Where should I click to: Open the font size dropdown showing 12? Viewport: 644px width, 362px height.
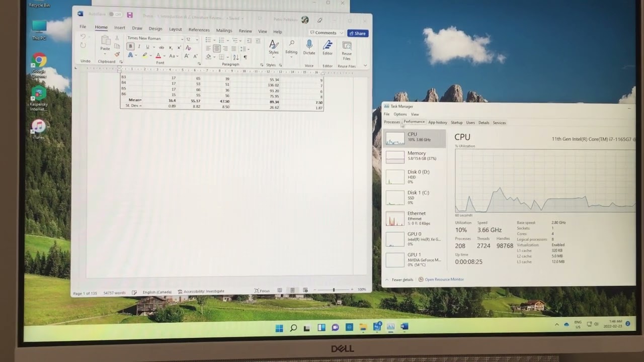(197, 39)
